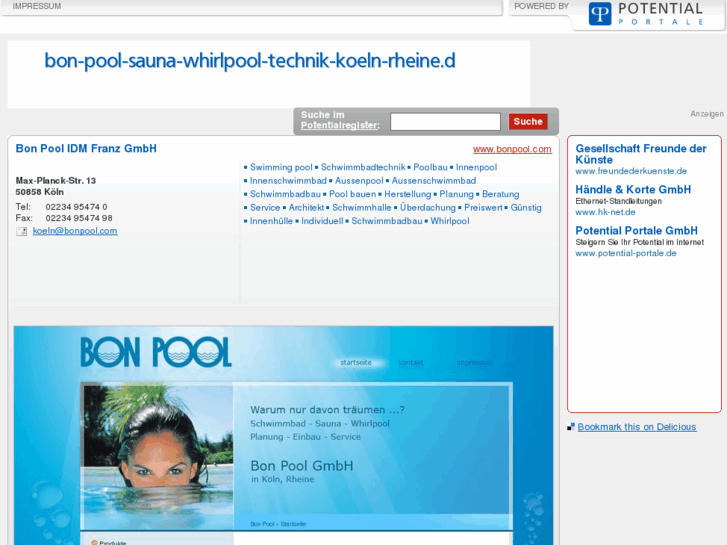The width and height of the screenshot is (727, 545).
Task: Click the Anzeigen label
Action: point(707,114)
